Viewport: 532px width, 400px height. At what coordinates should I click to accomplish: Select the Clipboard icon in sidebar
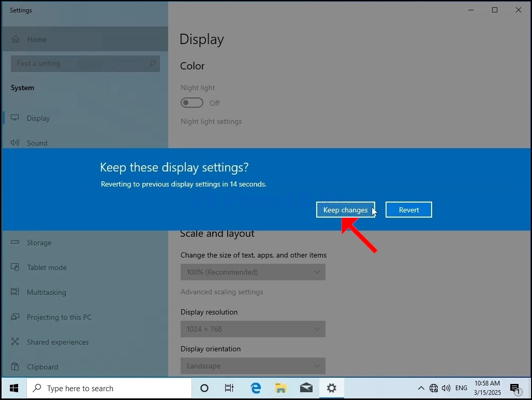click(15, 366)
